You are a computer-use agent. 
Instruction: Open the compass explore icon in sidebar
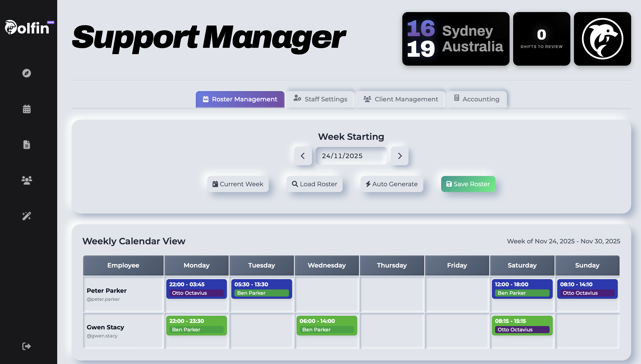pyautogui.click(x=27, y=73)
